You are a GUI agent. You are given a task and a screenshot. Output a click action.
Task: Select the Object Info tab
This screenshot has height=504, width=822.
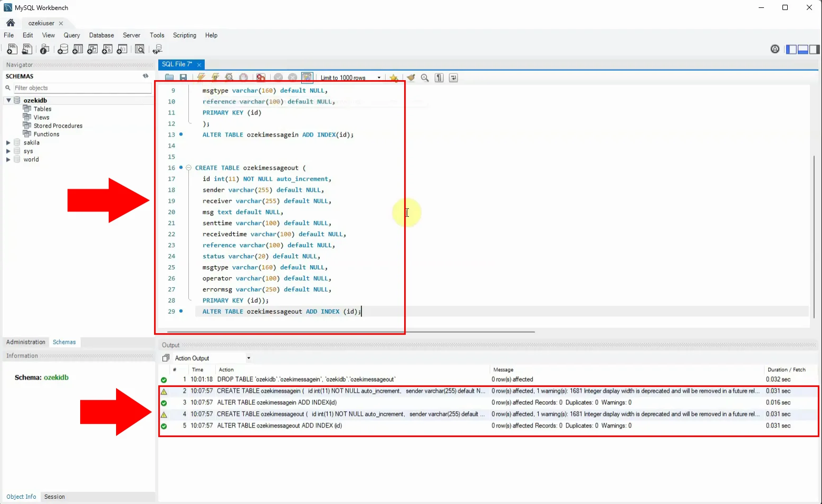pos(21,497)
